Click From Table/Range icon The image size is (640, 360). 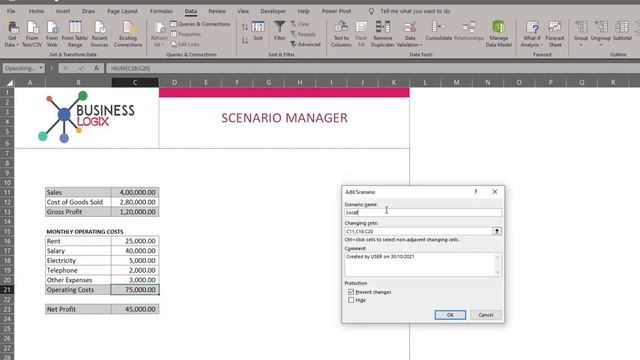coord(75,27)
